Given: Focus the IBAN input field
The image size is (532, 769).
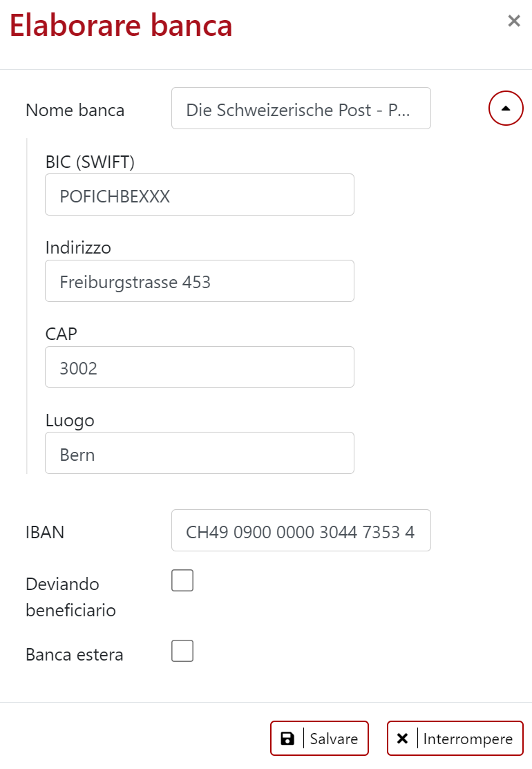Looking at the screenshot, I should click(x=301, y=530).
